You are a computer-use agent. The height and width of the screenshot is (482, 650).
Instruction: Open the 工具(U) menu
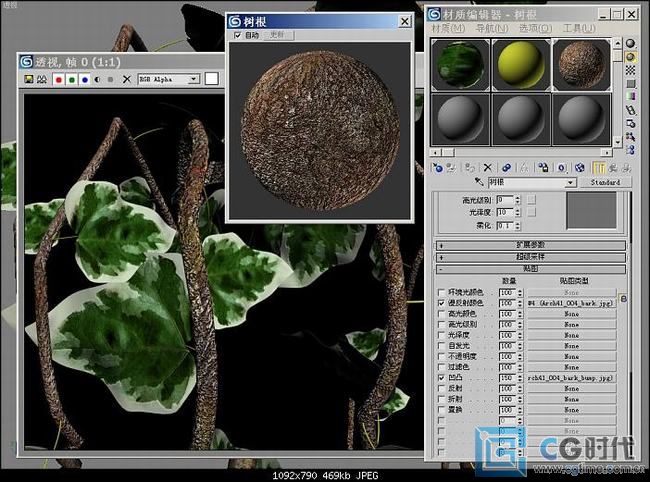[x=579, y=28]
